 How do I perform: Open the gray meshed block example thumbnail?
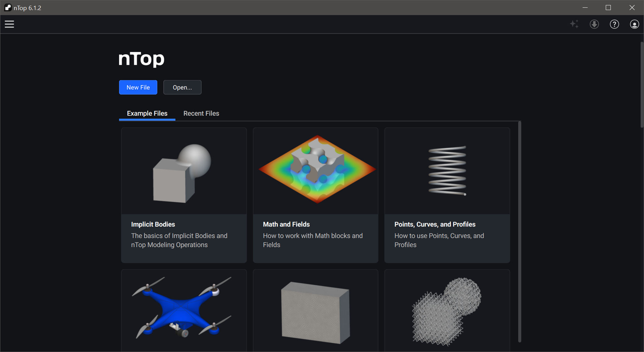tap(315, 310)
